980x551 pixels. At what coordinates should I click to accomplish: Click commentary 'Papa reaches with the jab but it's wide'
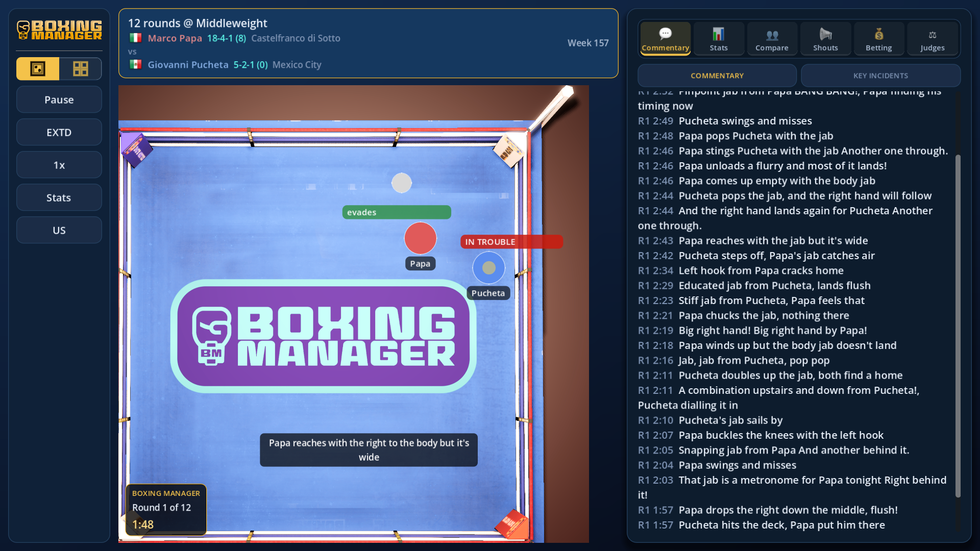[x=773, y=241]
